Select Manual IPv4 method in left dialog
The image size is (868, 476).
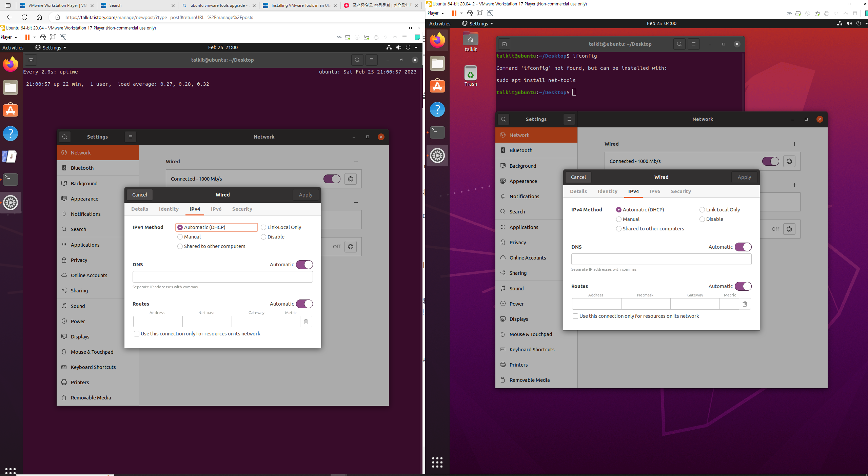(180, 237)
